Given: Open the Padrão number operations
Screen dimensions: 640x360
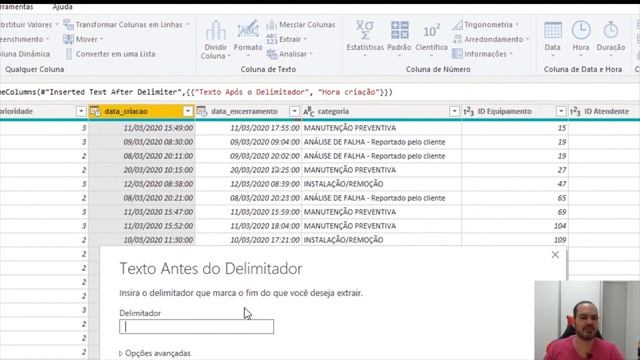Looking at the screenshot, I should pos(399,39).
